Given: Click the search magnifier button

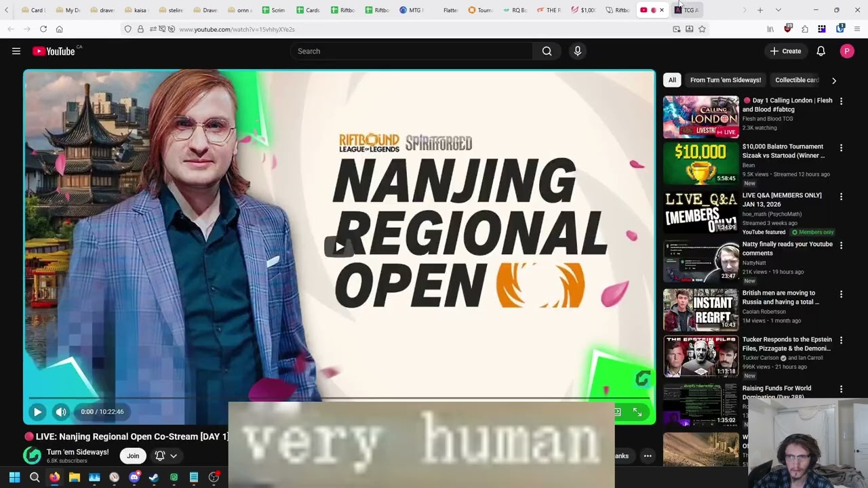Looking at the screenshot, I should (x=547, y=51).
